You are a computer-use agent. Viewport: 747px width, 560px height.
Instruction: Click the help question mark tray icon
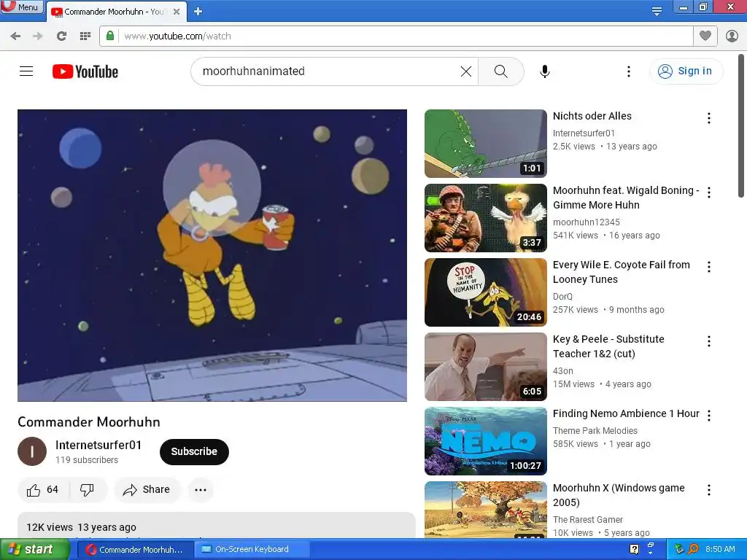(634, 549)
